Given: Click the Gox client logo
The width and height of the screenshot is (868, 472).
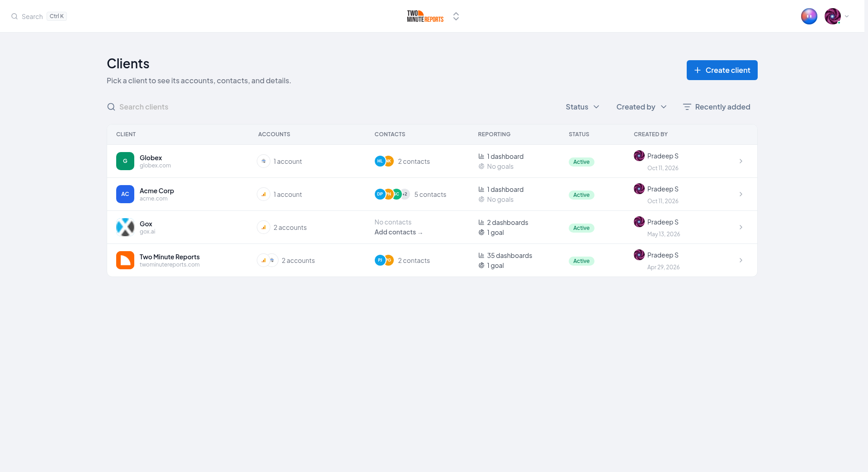Looking at the screenshot, I should (125, 227).
